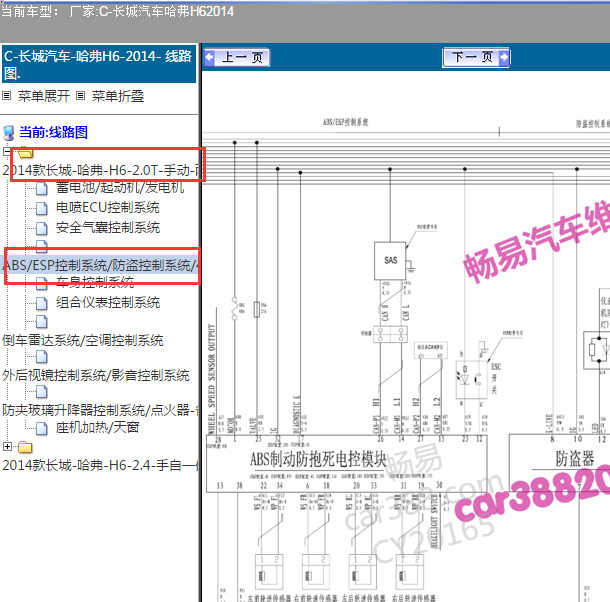Collapse the 2014款长城-哈弗-H6-2.0T folder node
The image size is (610, 602).
coord(7,151)
